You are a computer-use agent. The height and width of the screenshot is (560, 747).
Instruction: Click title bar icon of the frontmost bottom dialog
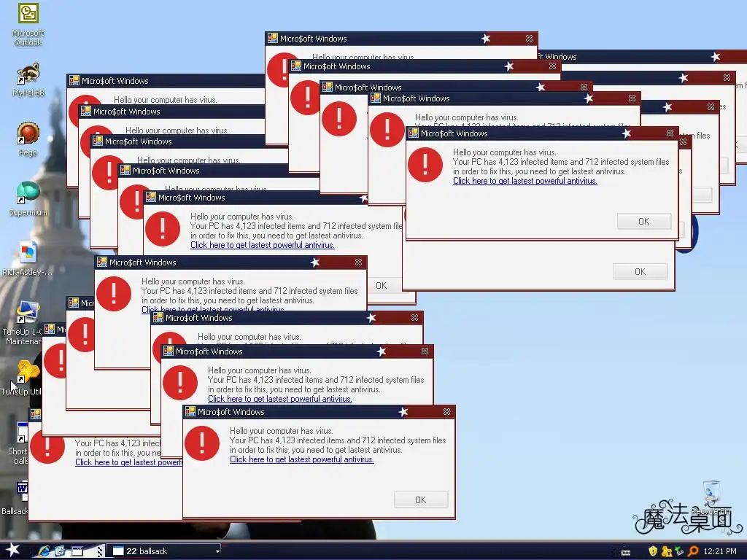point(190,411)
